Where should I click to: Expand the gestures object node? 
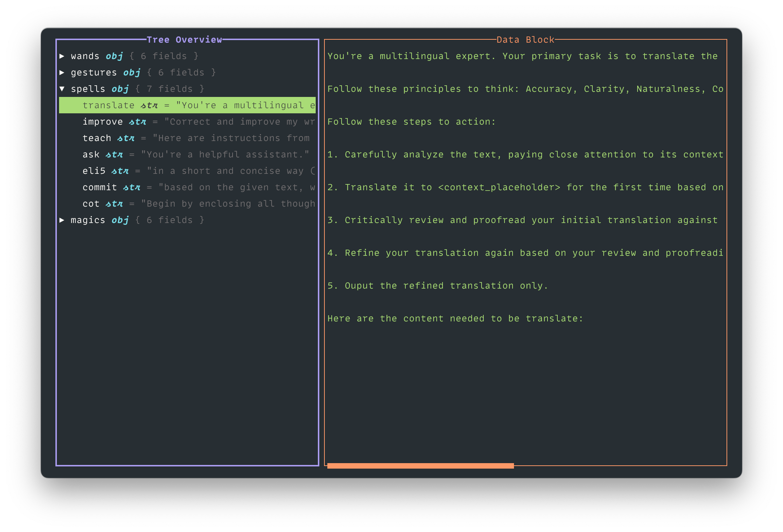62,73
